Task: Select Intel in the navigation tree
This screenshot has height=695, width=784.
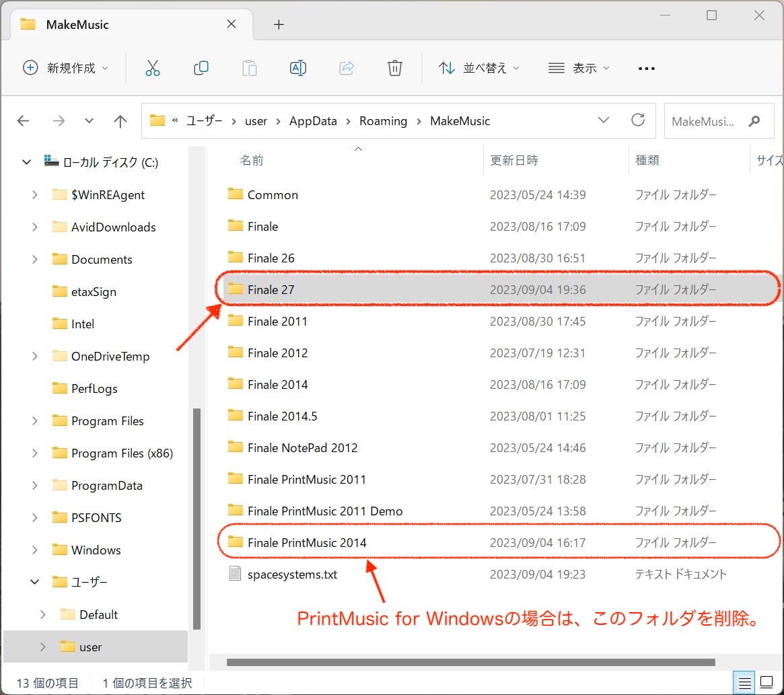Action: tap(83, 324)
